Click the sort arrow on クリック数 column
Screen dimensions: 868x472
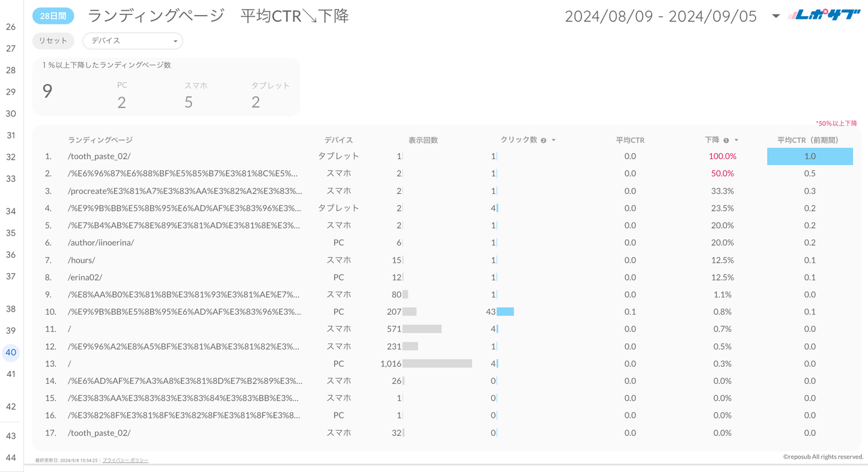pos(554,141)
